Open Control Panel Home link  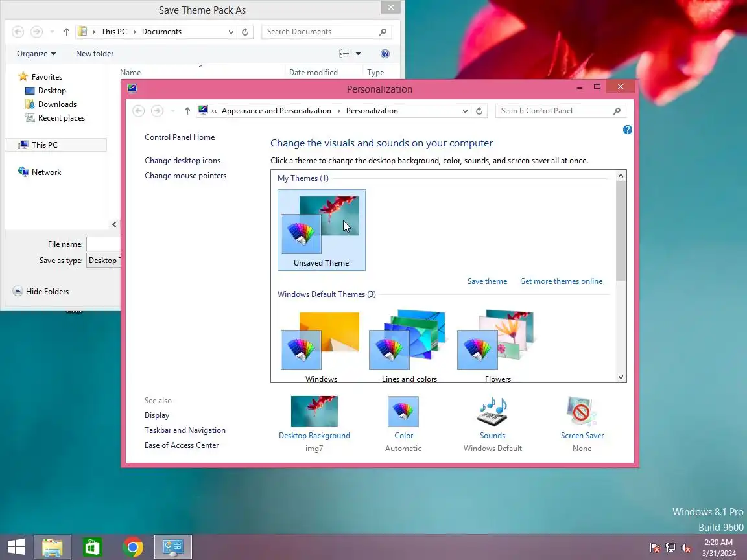click(180, 137)
